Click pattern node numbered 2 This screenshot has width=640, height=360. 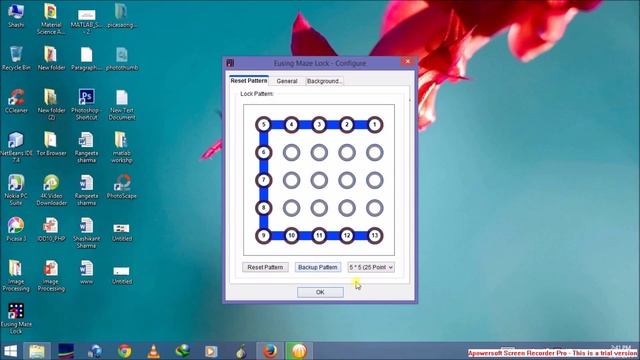click(347, 124)
